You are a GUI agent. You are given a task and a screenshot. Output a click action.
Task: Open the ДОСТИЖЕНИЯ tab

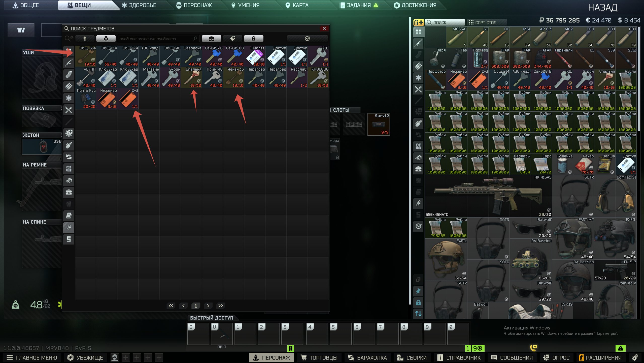415,5
